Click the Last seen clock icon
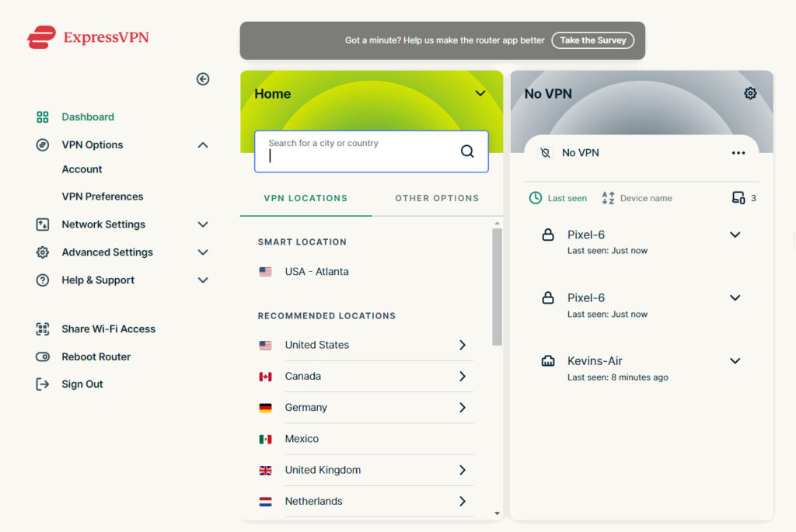Screen dimensions: 796x532 tap(536, 198)
